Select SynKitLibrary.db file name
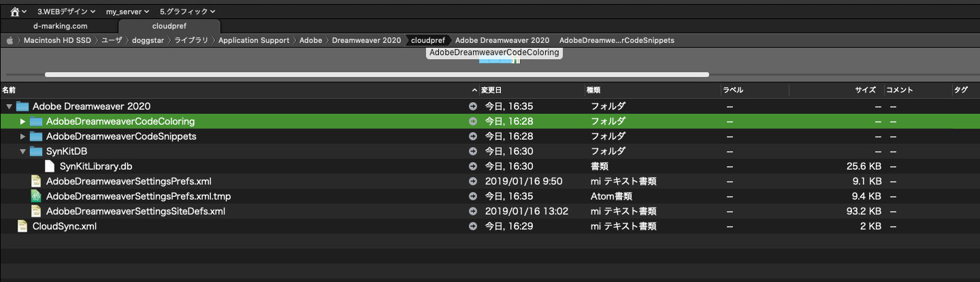980x282 pixels. (95, 166)
